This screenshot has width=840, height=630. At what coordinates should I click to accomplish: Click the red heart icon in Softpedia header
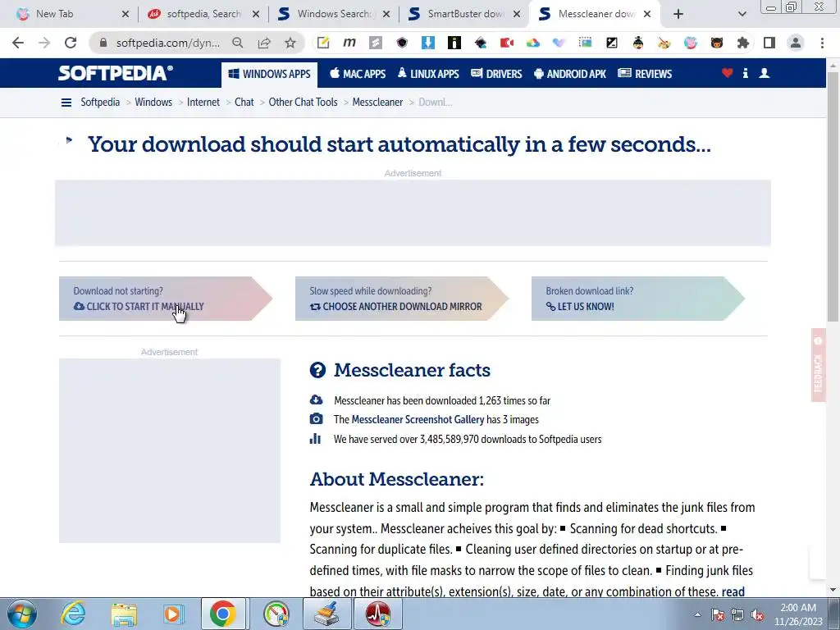(x=727, y=73)
